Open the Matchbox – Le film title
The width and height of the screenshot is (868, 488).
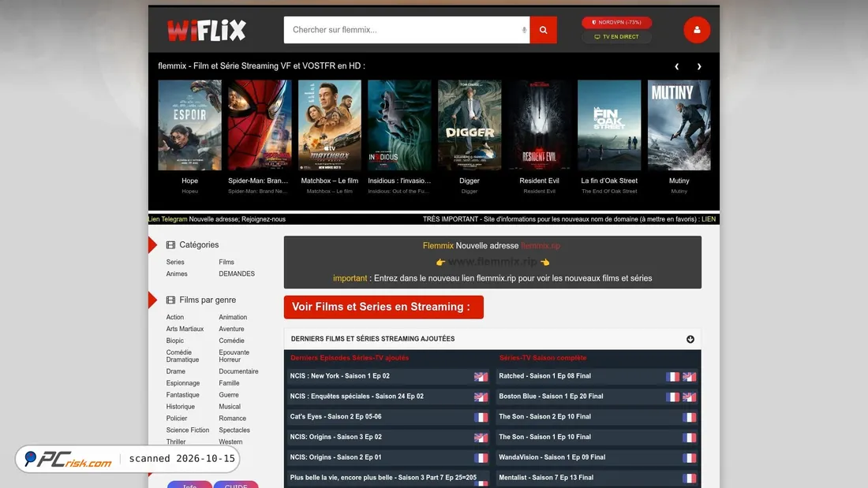click(329, 181)
